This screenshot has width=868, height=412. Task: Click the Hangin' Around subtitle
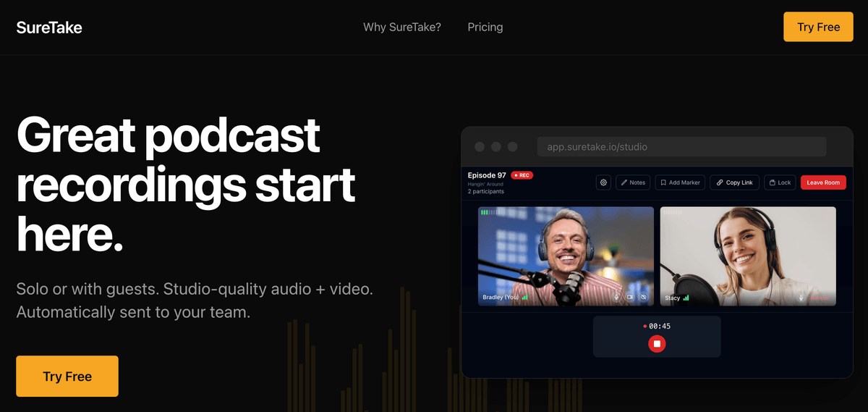485,184
